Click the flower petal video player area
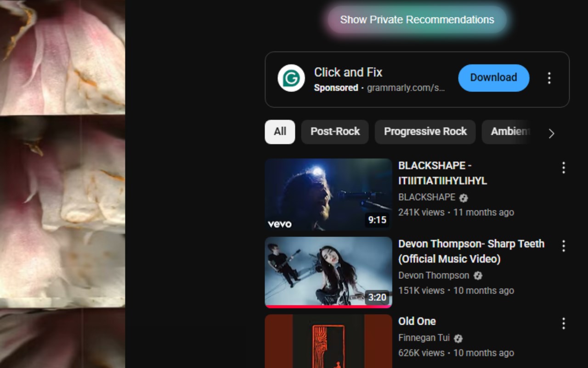Viewport: 588px width, 368px height. [62, 184]
